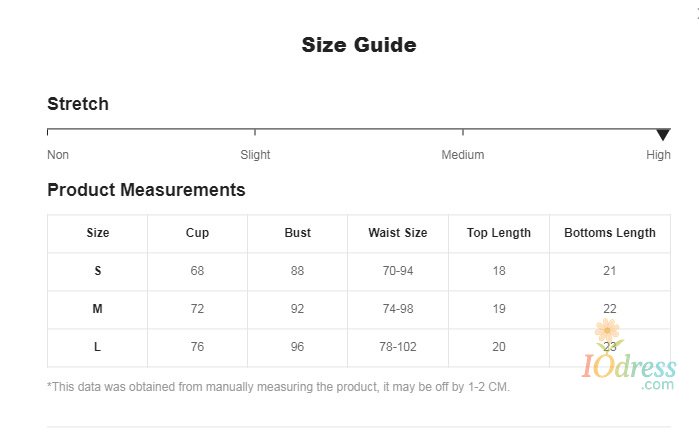699x433 pixels.
Task: Click the High stretch label
Action: pyautogui.click(x=658, y=155)
